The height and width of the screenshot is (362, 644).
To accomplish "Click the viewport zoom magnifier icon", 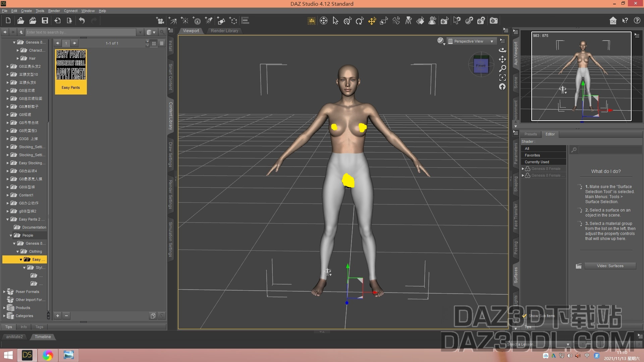I will 502,68.
